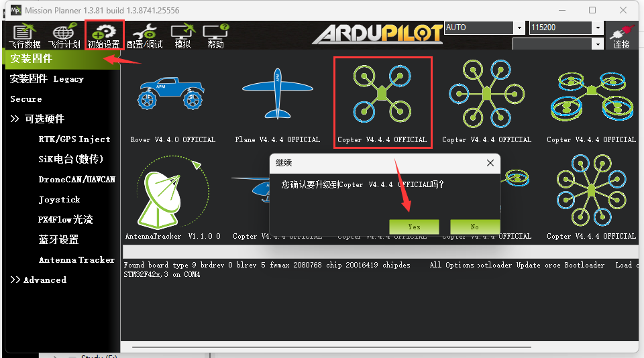Select the 初始设置 initial setup icon
The height and width of the screenshot is (358, 644).
[x=103, y=36]
